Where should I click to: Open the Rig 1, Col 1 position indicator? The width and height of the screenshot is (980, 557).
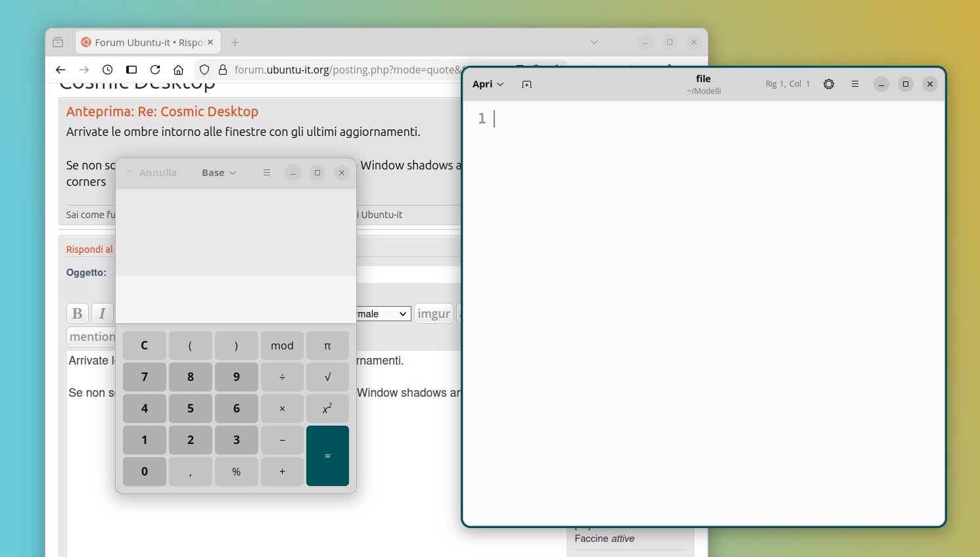[787, 84]
